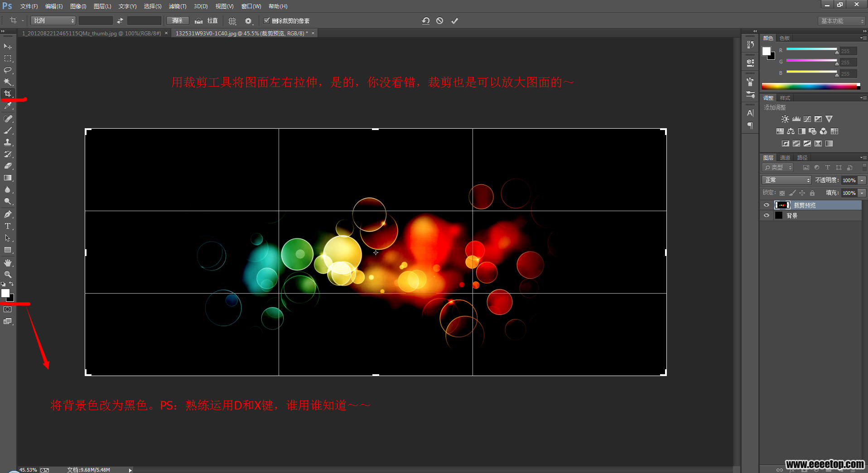Select the Magic Wand tool
This screenshot has width=868, height=473.
(8, 82)
